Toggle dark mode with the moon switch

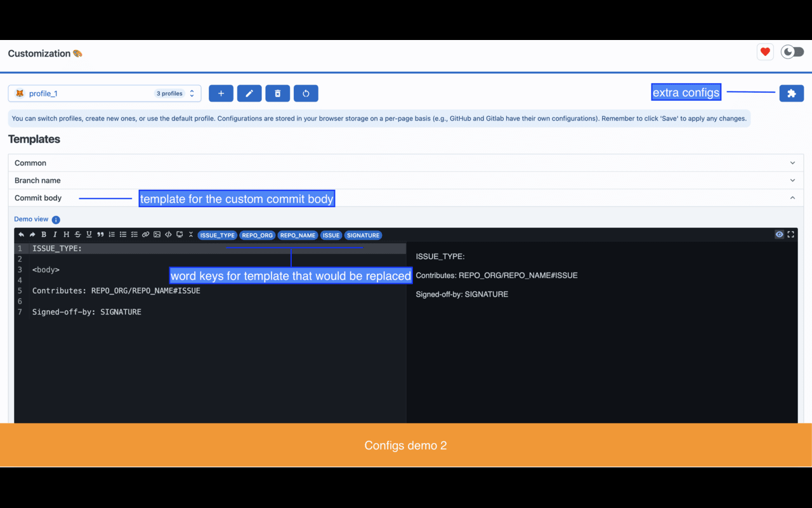tap(792, 51)
